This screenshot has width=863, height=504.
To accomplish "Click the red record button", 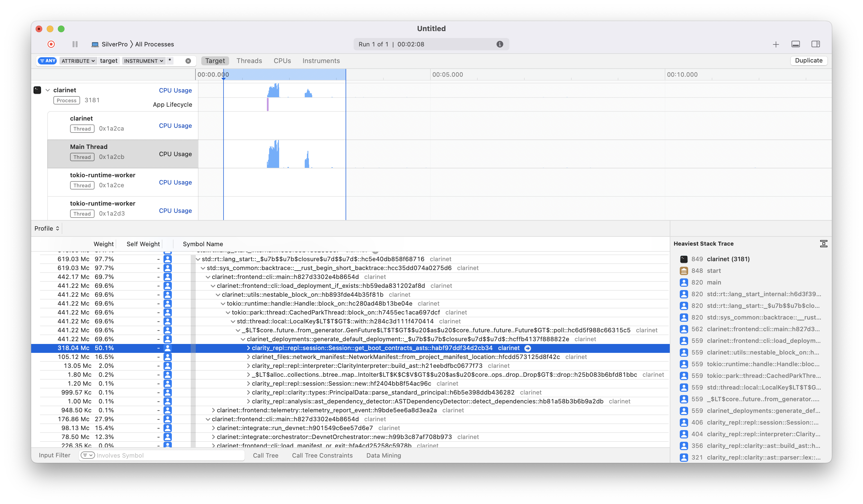I will coord(51,44).
